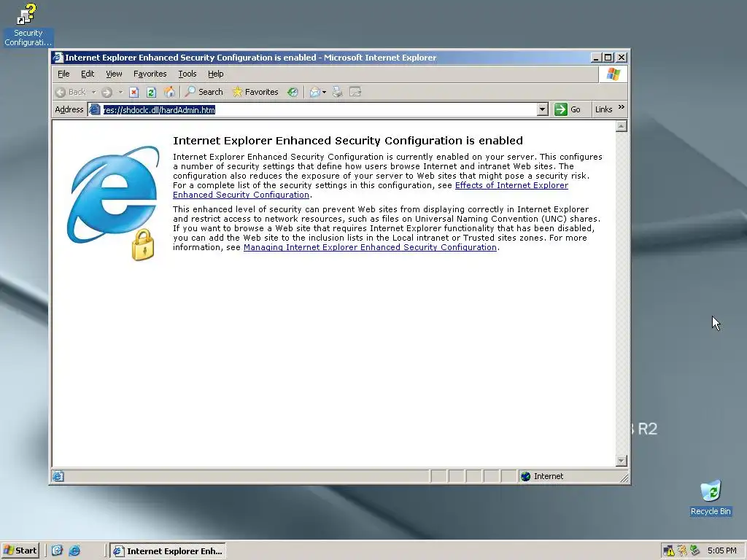Open the Edit menu
This screenshot has height=560, width=747.
(88, 74)
